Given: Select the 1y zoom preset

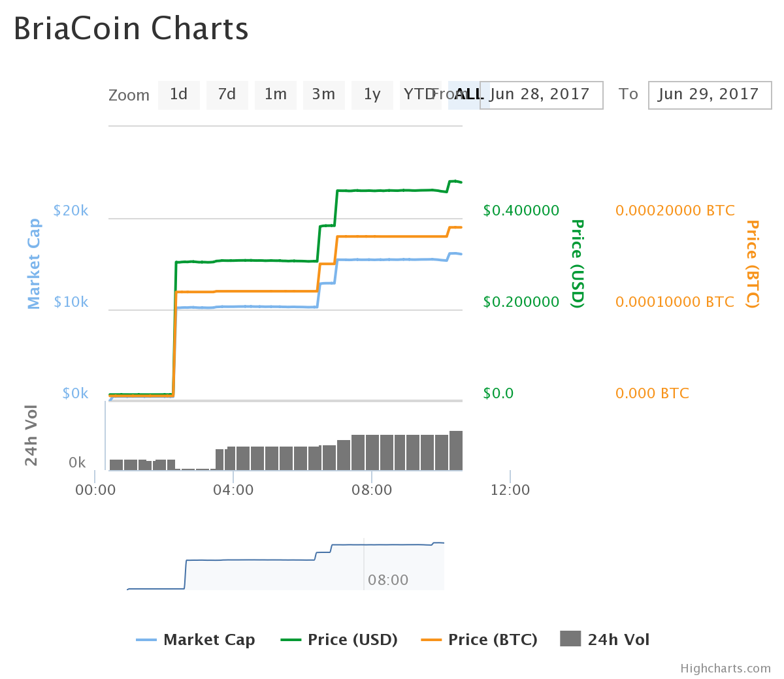Looking at the screenshot, I should (372, 95).
